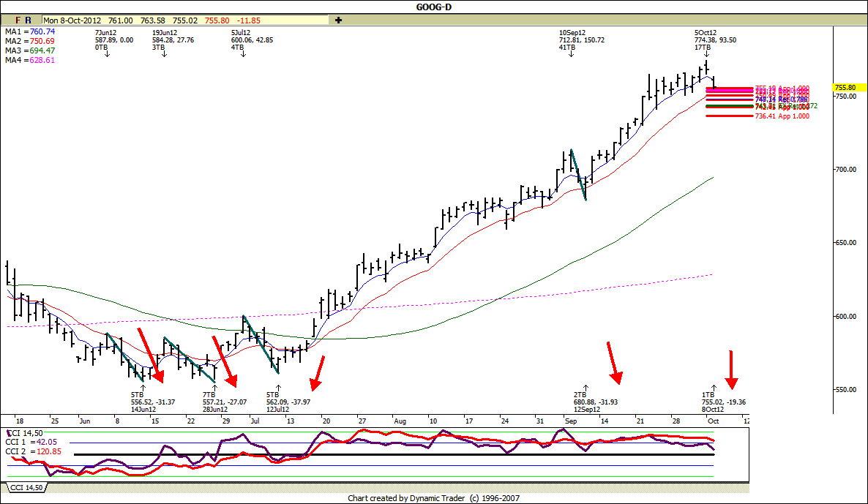The height and width of the screenshot is (504, 868).
Task: Click the Jul label on date axis
Action: (x=255, y=421)
